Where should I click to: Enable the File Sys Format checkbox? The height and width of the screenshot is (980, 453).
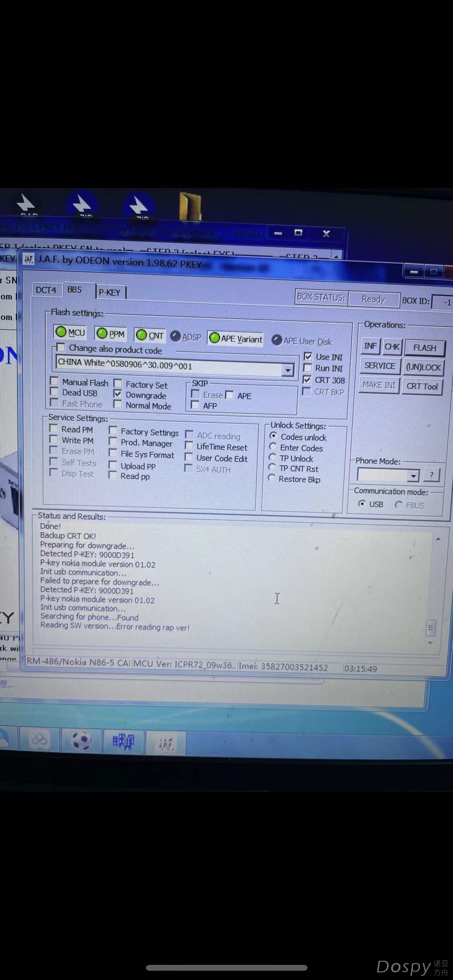click(x=113, y=453)
